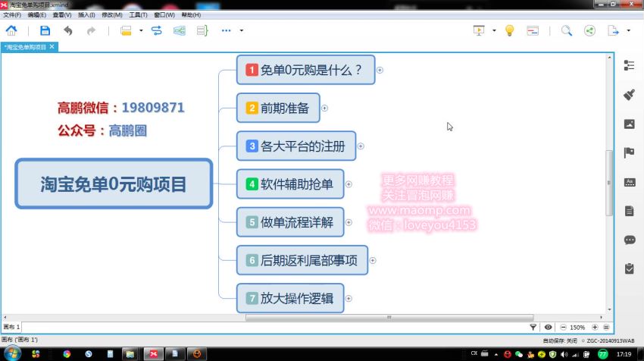Click the 150% zoom level value
The width and height of the screenshot is (644, 361).
[577, 328]
